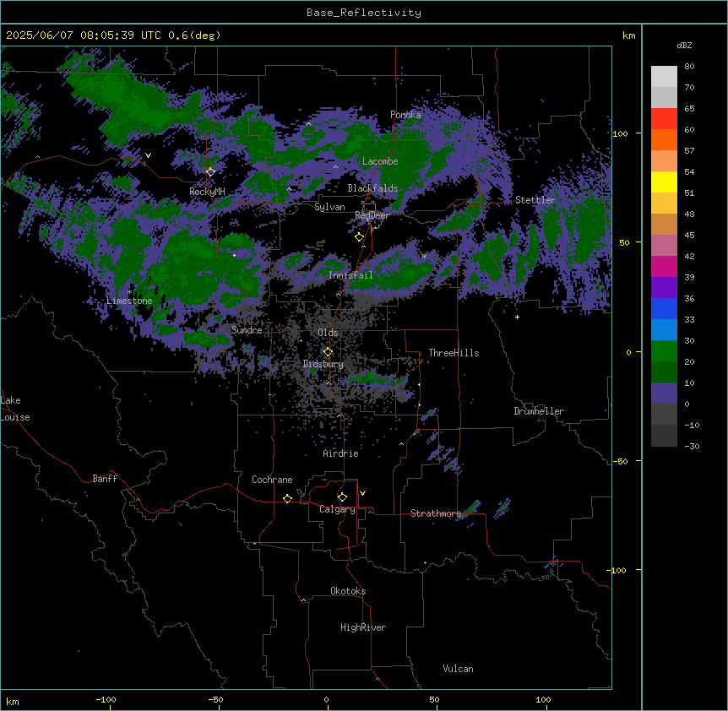The width and height of the screenshot is (728, 711).
Task: Click the dBZ legend heading
Action: click(x=684, y=45)
